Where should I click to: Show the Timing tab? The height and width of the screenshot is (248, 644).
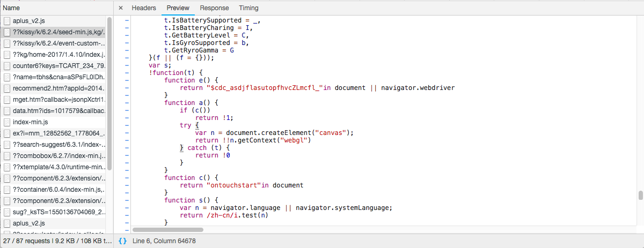[x=248, y=8]
